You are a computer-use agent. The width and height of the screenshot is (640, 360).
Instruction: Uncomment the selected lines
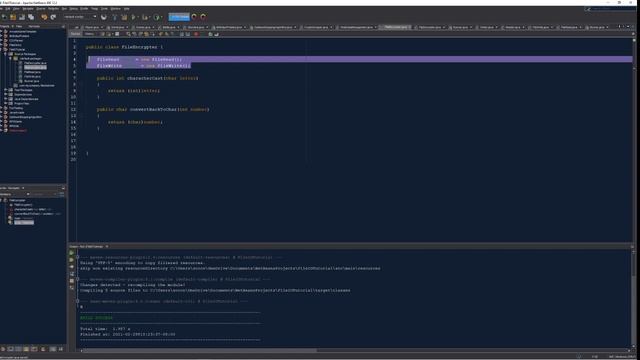(x=217, y=34)
